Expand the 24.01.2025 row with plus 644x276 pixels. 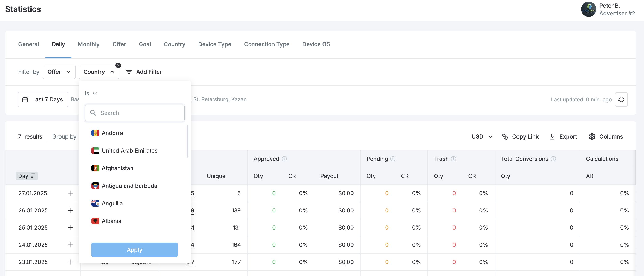(x=70, y=245)
